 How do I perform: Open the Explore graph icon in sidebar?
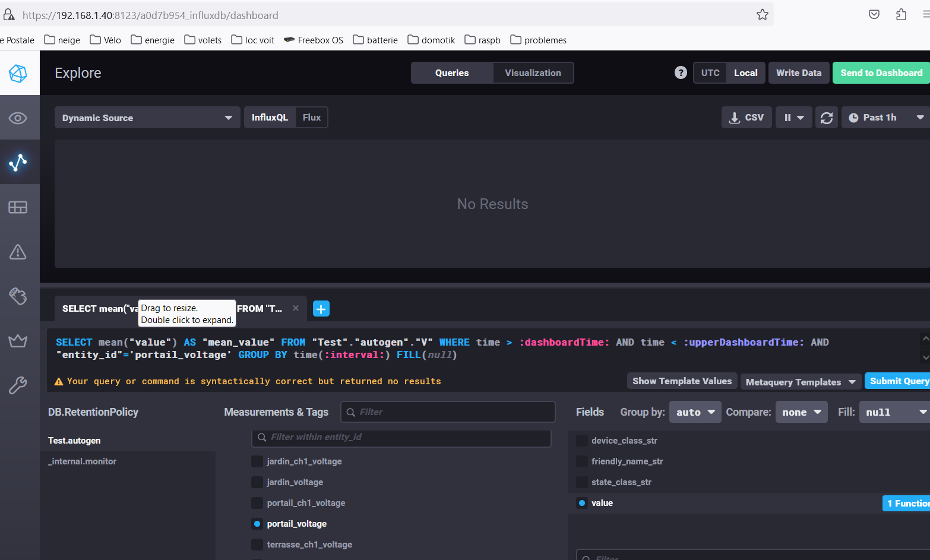click(x=18, y=162)
